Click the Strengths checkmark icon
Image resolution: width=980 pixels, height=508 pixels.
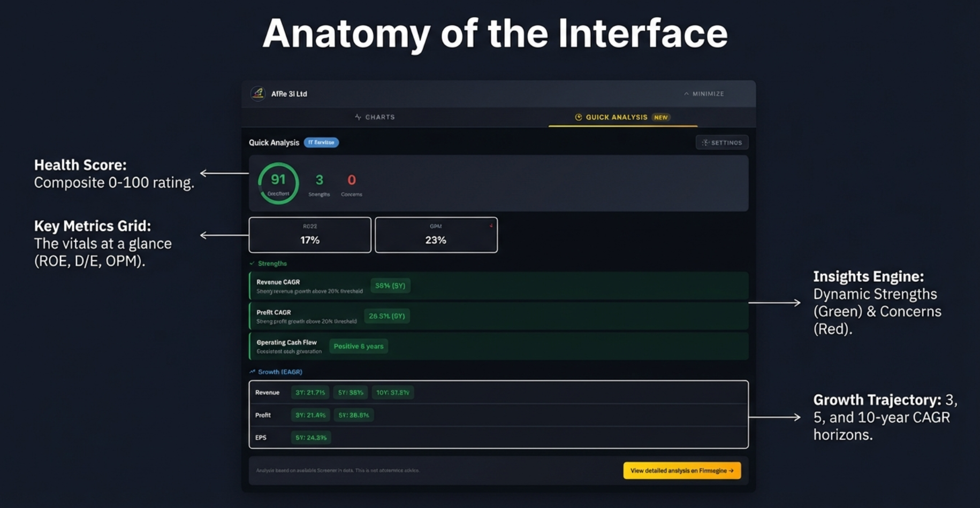click(x=252, y=264)
